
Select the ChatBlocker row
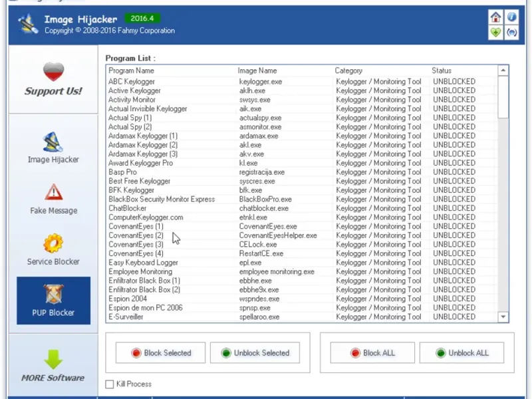coord(301,208)
